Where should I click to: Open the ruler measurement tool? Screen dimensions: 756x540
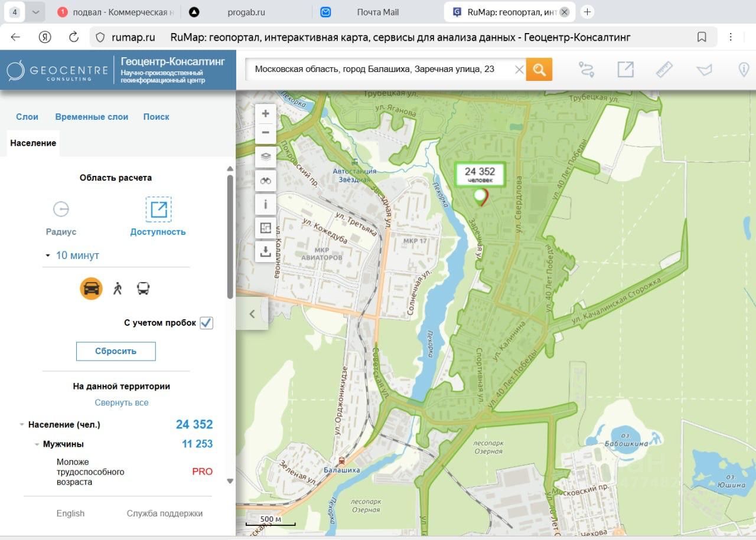[x=664, y=70]
